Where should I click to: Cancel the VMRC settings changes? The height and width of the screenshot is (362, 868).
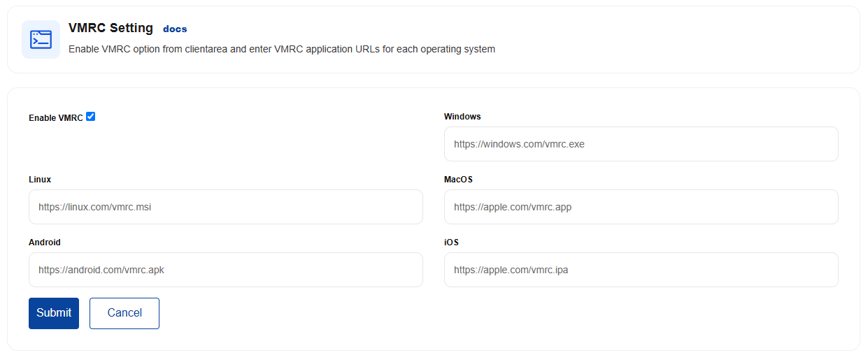(124, 313)
